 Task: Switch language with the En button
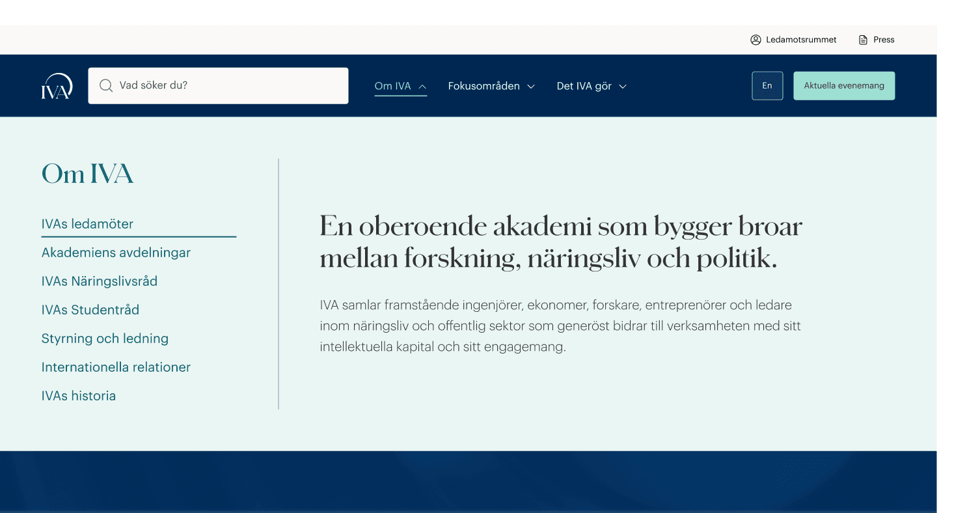767,86
